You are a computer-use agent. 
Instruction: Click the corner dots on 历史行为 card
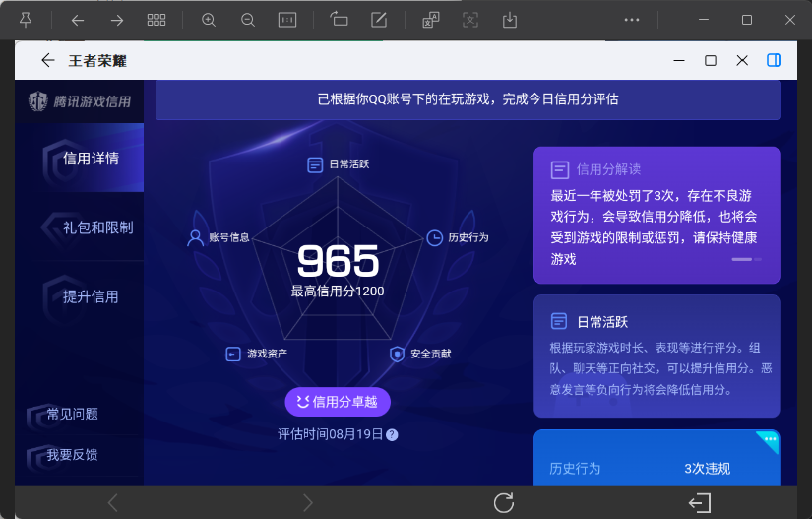(x=770, y=439)
